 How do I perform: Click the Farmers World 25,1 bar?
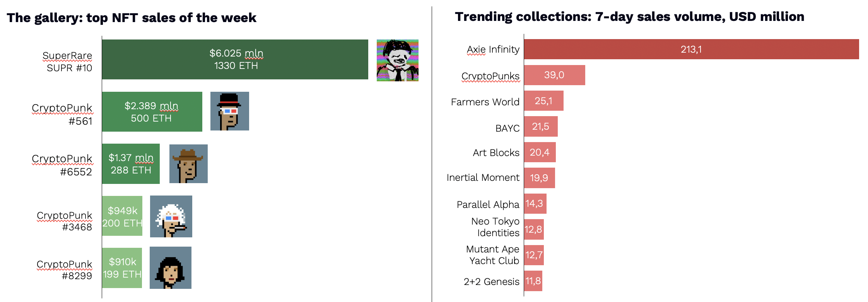pyautogui.click(x=544, y=101)
